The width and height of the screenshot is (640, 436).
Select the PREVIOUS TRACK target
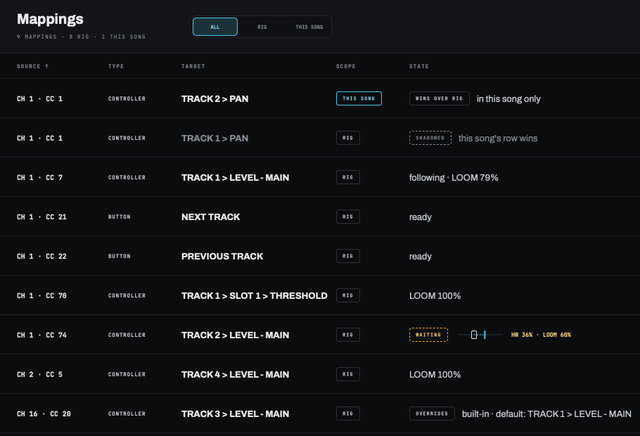222,256
